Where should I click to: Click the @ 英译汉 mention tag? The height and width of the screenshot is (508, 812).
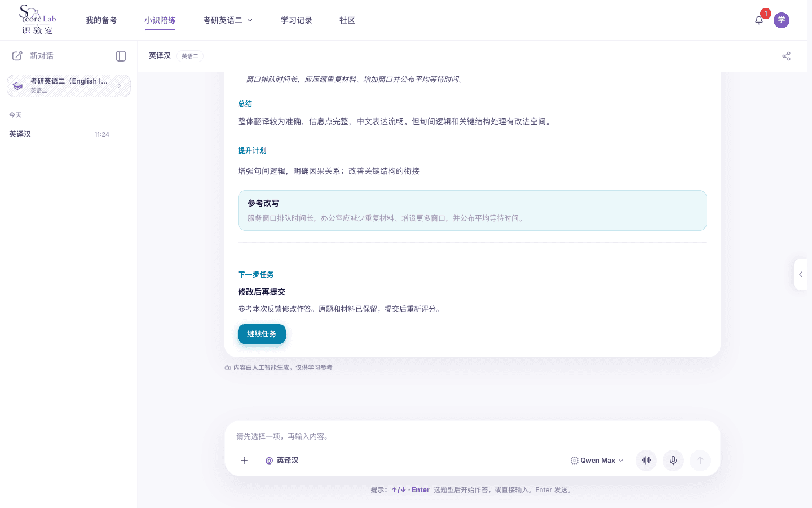(282, 461)
